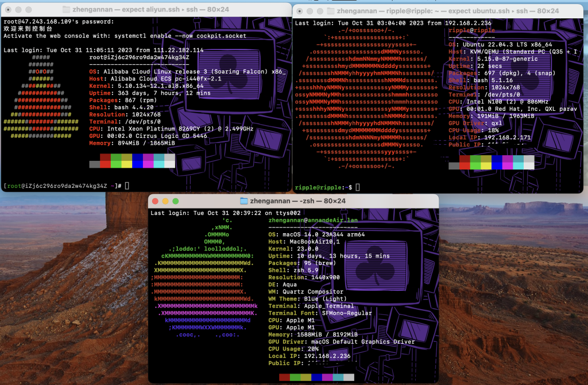Click the 'Memory: 191MiB / 1963MiB' line
This screenshot has width=588, height=385.
pyautogui.click(x=492, y=116)
